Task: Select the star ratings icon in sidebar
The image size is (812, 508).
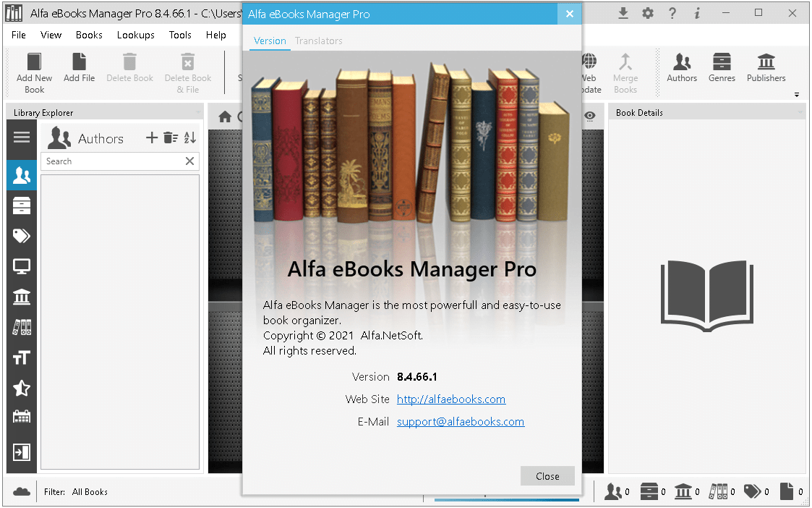Action: pyautogui.click(x=22, y=388)
